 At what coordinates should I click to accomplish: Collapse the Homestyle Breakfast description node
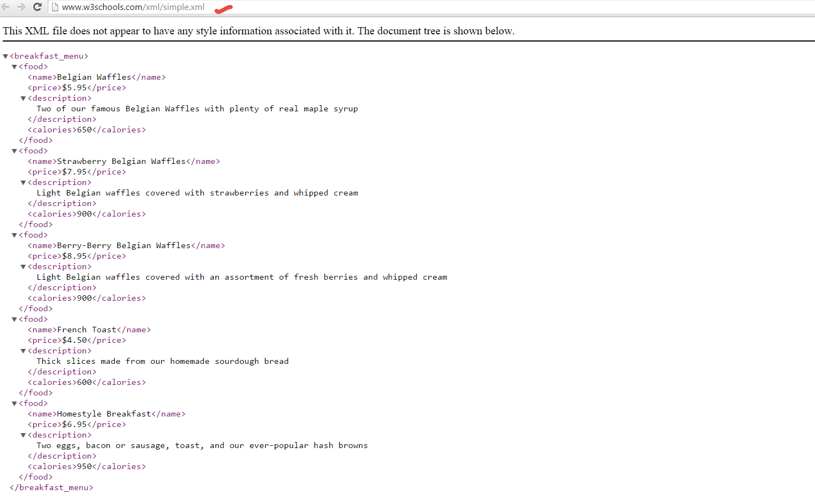tap(23, 434)
